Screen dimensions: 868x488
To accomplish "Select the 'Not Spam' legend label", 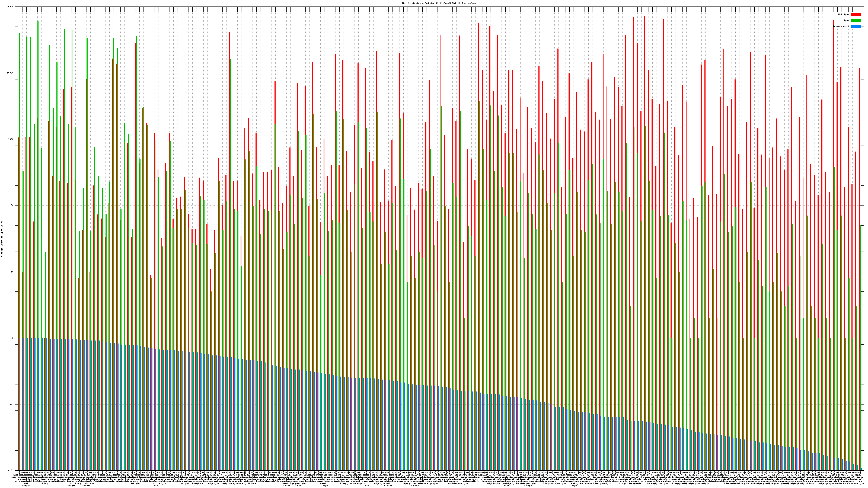I will [844, 14].
